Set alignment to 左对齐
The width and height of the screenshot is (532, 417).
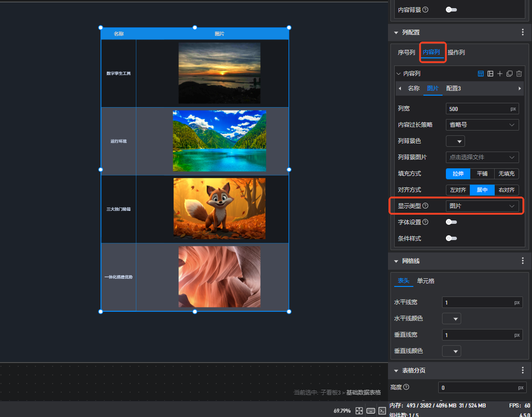tap(458, 190)
